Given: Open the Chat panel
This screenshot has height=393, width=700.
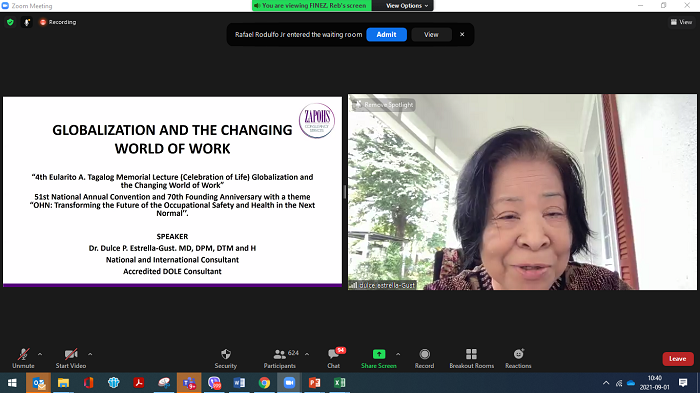Looking at the screenshot, I should point(334,359).
